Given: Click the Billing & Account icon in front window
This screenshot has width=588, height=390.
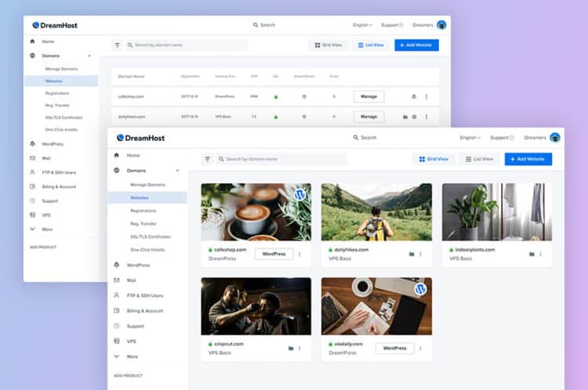Looking at the screenshot, I should click(117, 311).
